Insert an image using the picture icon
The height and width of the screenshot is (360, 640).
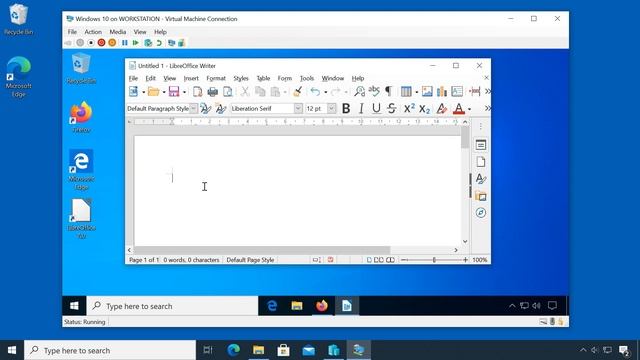click(427, 91)
